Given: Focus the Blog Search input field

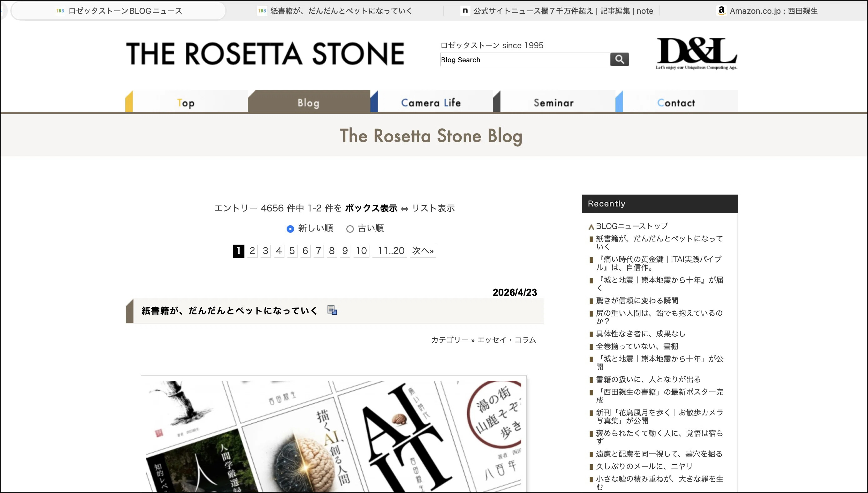Looking at the screenshot, I should click(x=525, y=60).
